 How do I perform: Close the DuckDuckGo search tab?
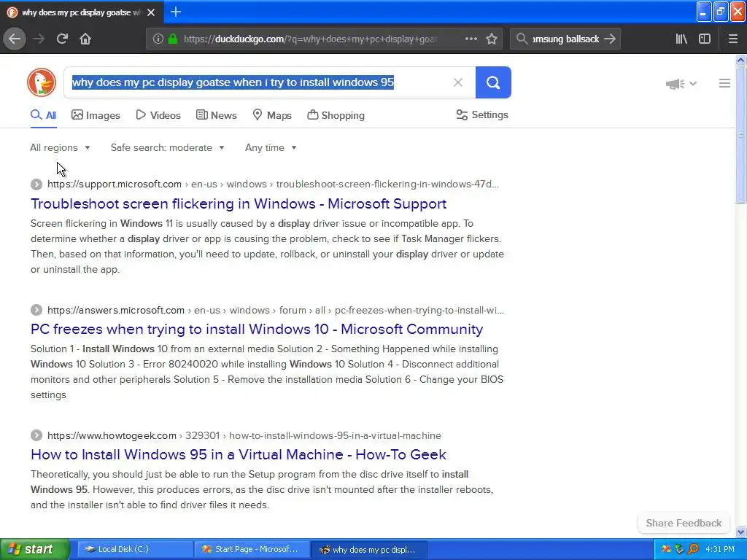(x=151, y=12)
